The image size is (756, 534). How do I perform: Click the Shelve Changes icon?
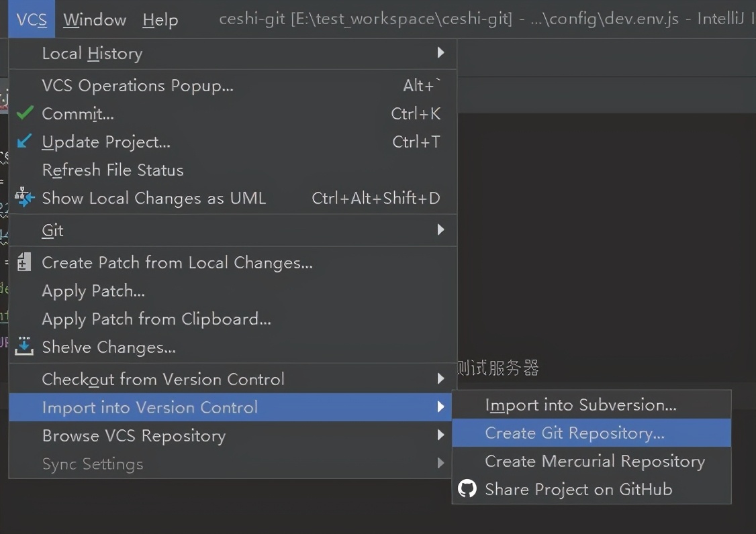point(24,346)
